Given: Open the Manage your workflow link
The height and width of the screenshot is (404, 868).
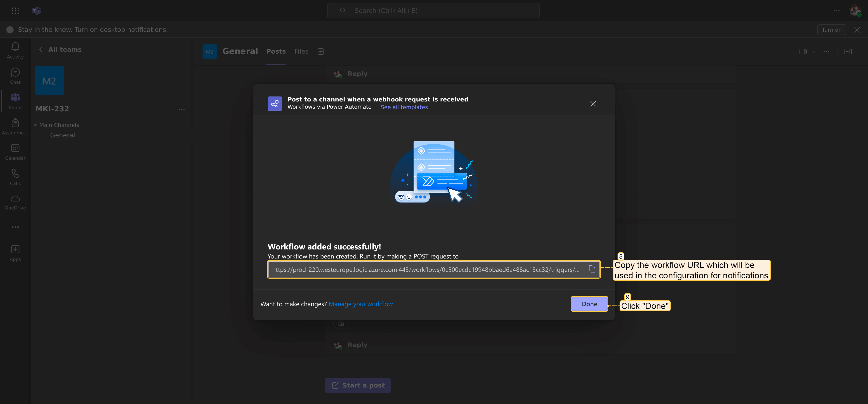Looking at the screenshot, I should click(x=361, y=304).
